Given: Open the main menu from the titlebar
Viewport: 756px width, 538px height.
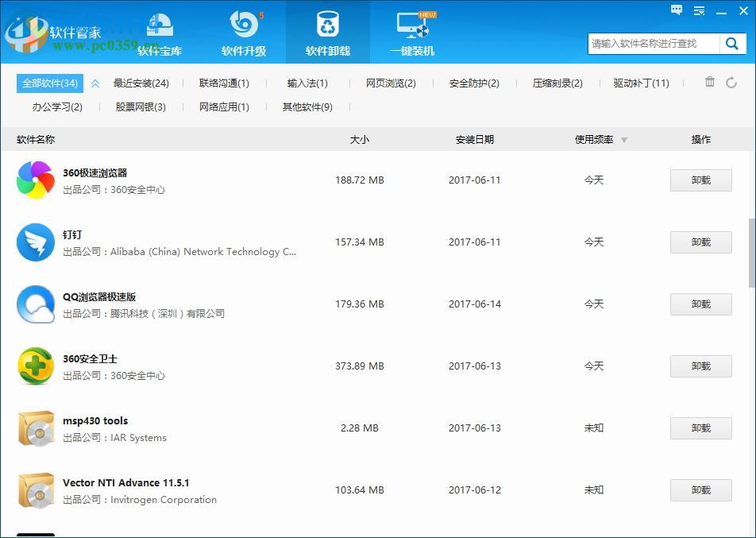Looking at the screenshot, I should [x=698, y=11].
